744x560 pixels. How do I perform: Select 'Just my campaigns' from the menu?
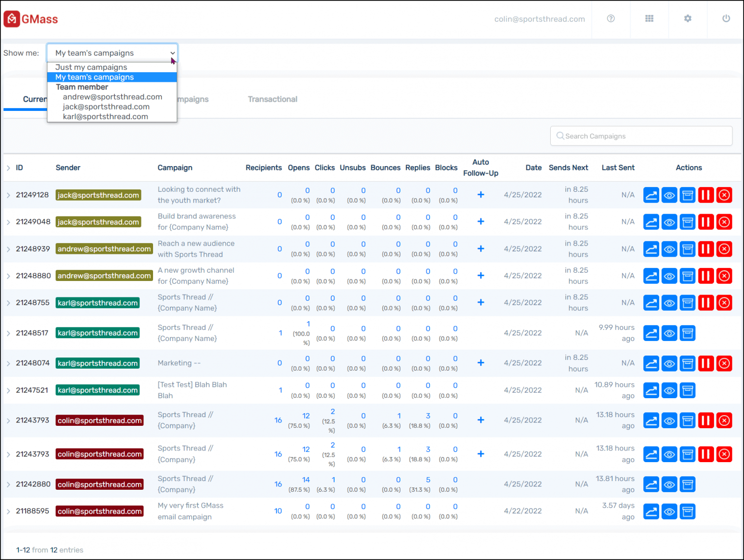[x=91, y=67]
